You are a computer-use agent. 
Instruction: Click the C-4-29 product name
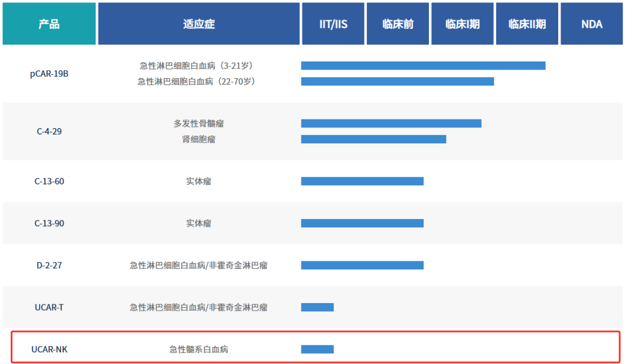point(49,131)
